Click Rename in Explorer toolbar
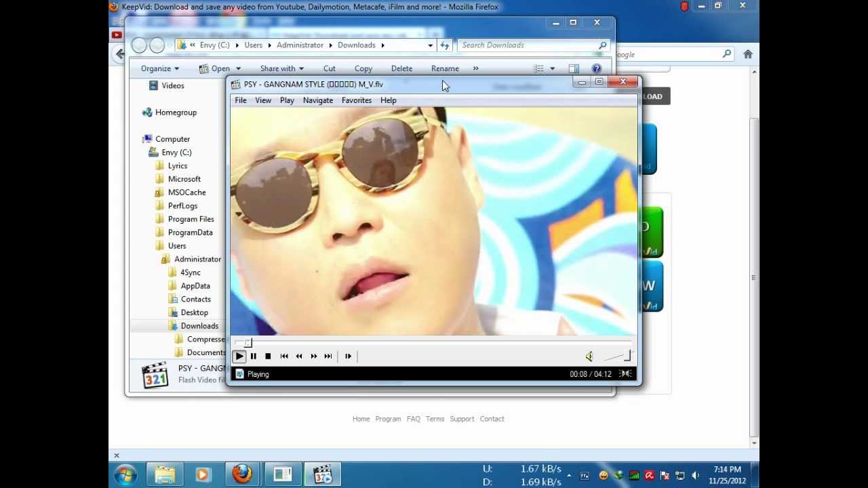868x488 pixels. [445, 68]
